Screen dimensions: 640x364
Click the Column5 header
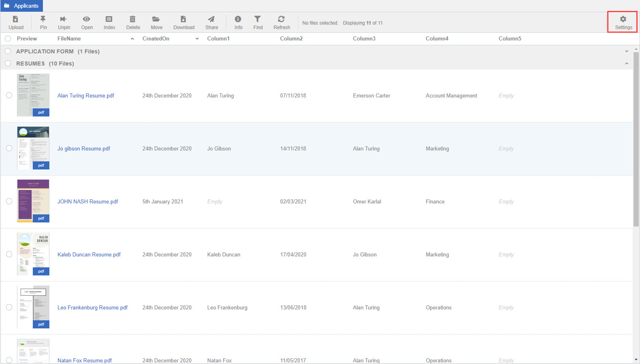(x=510, y=39)
